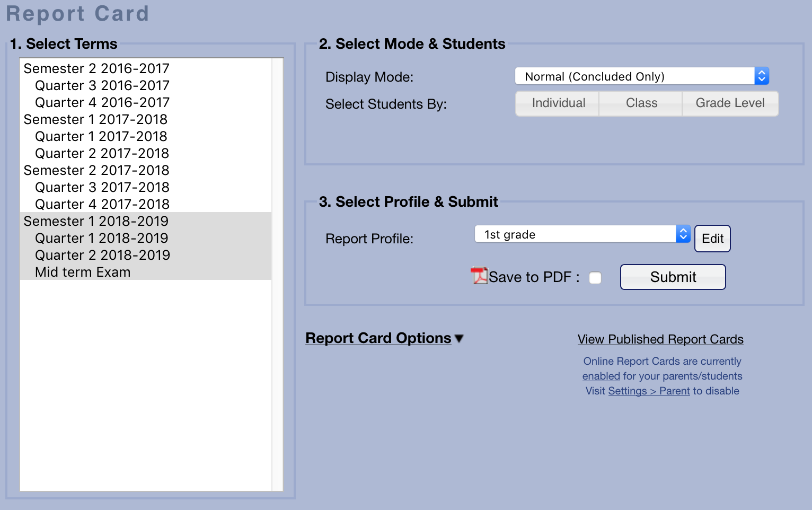Choose Semester 1 2017-2018 term
Viewport: 812px width, 510px height.
coord(95,120)
